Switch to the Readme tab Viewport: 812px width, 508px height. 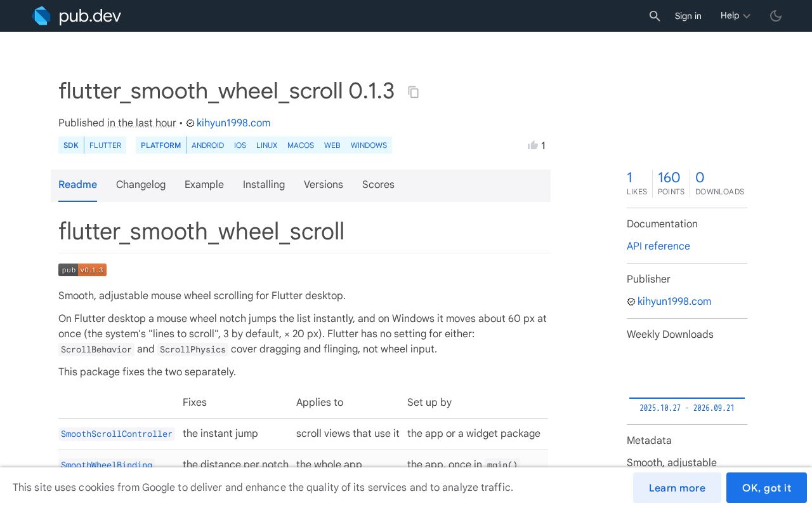tap(77, 185)
